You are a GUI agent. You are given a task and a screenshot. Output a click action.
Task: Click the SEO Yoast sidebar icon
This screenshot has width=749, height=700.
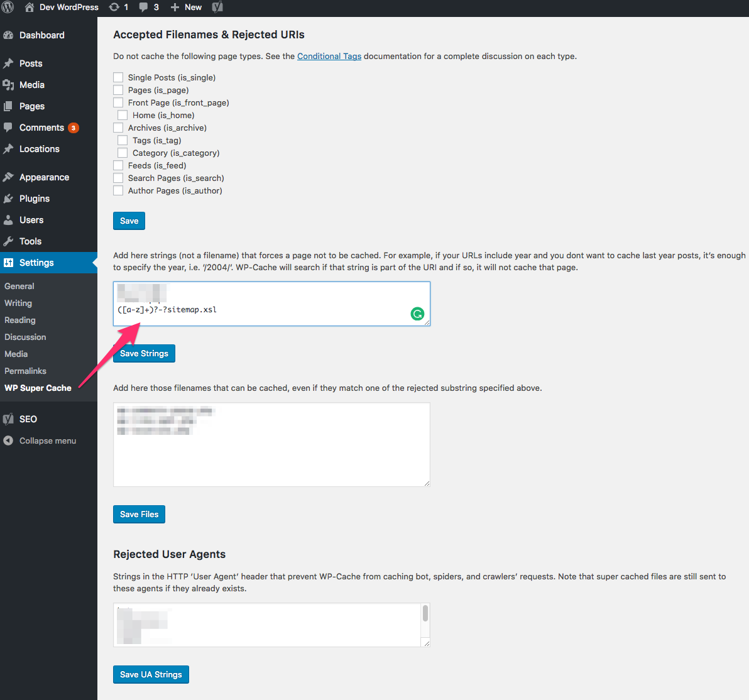tap(8, 419)
